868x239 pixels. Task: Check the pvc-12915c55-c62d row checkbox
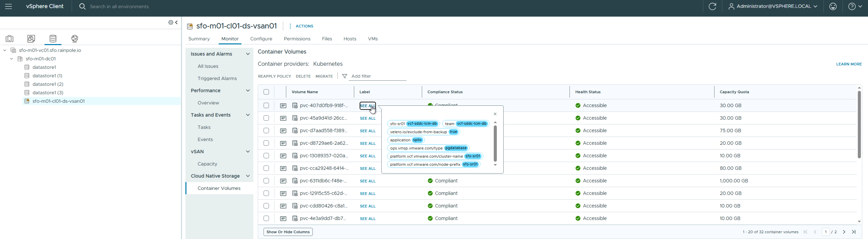(x=266, y=193)
